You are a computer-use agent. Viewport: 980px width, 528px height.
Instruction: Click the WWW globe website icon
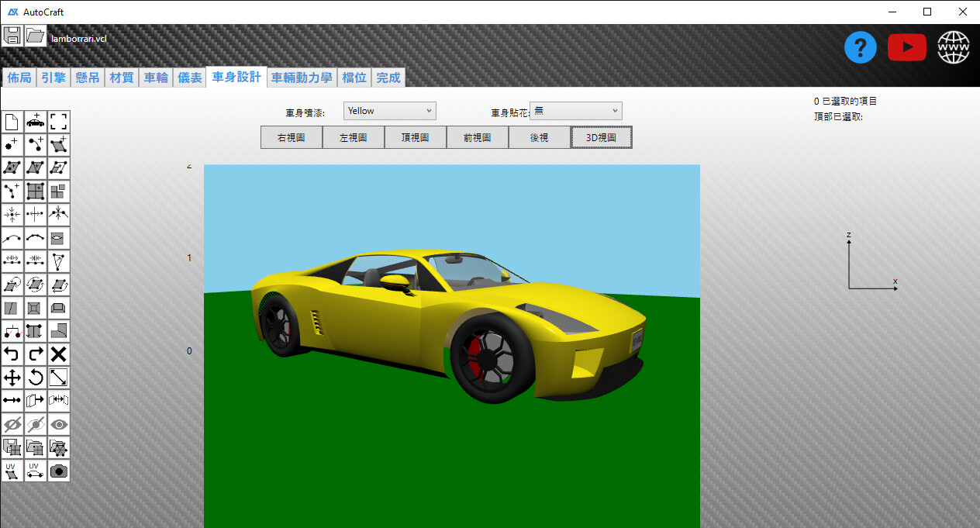click(x=954, y=48)
